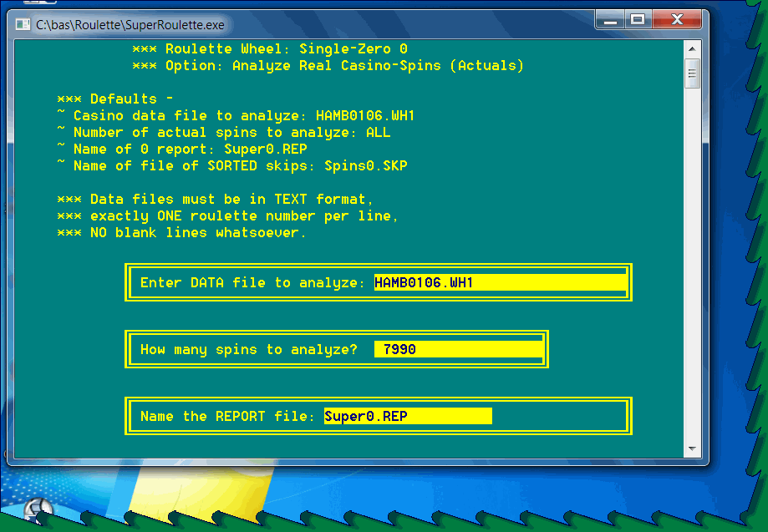Screen dimensions: 768x532
Task: Click the REPORT file field Super0.REP
Action: click(x=408, y=416)
